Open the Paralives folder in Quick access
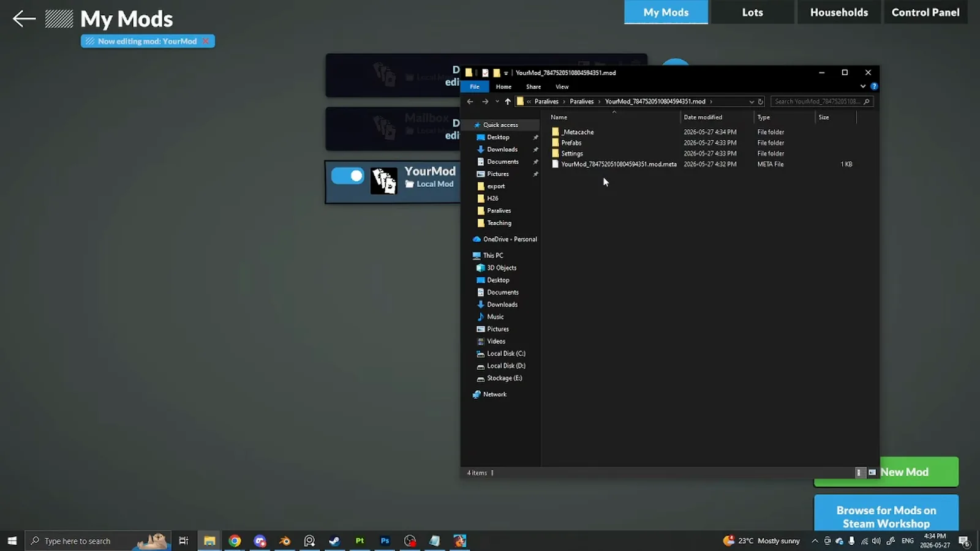Viewport: 980px width, 551px height. (x=499, y=211)
